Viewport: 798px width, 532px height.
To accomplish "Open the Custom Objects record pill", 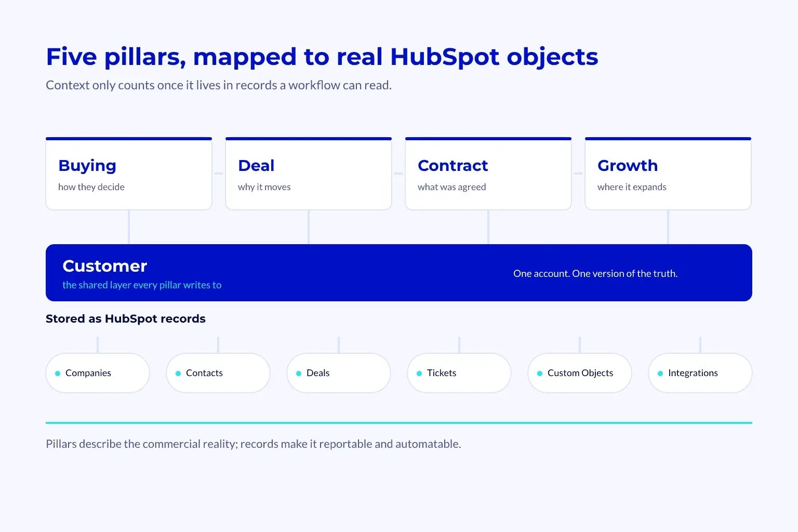I will point(580,373).
